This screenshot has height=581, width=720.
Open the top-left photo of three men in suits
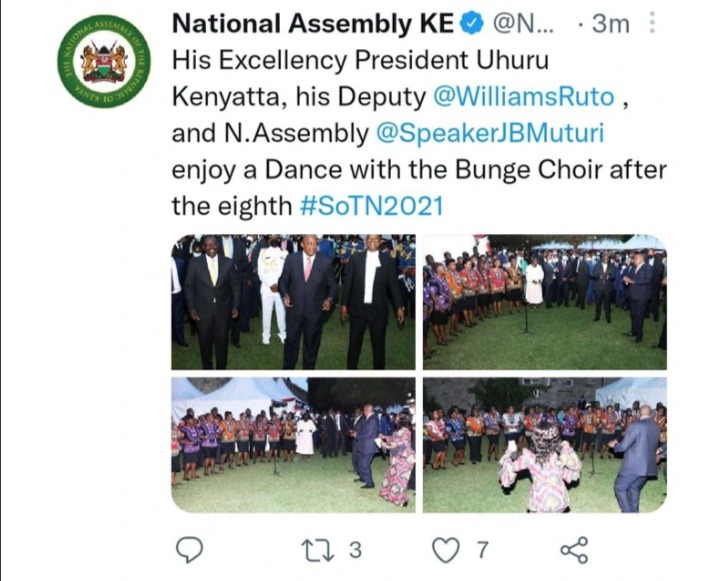pos(293,302)
